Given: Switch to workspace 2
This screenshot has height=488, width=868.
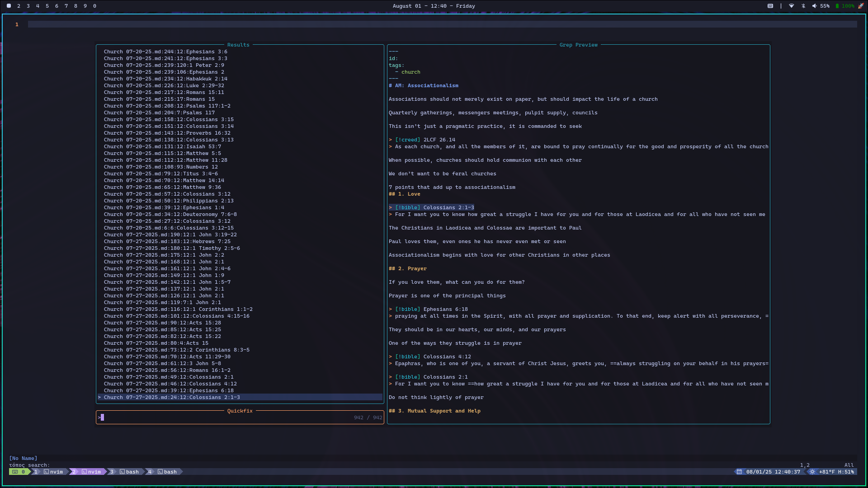Looking at the screenshot, I should pyautogui.click(x=19, y=6).
